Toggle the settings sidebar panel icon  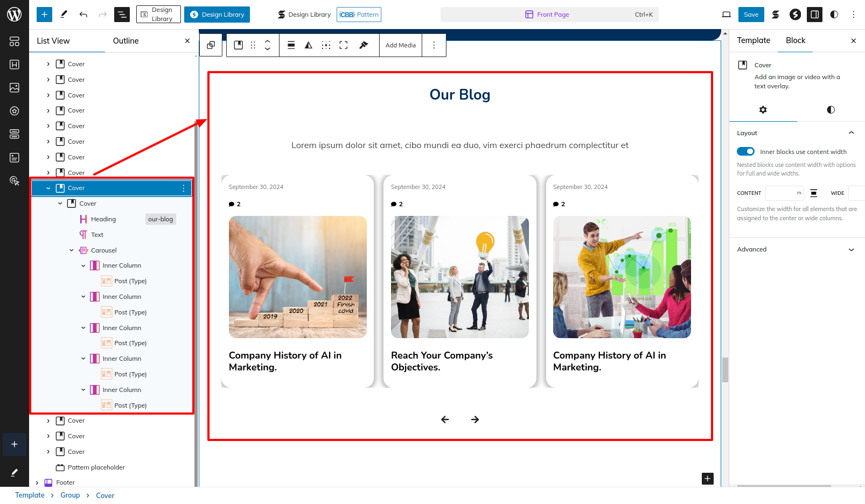point(814,15)
